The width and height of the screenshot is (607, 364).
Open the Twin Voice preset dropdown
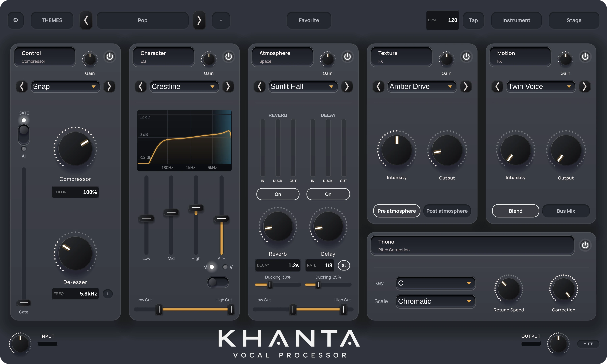point(541,86)
